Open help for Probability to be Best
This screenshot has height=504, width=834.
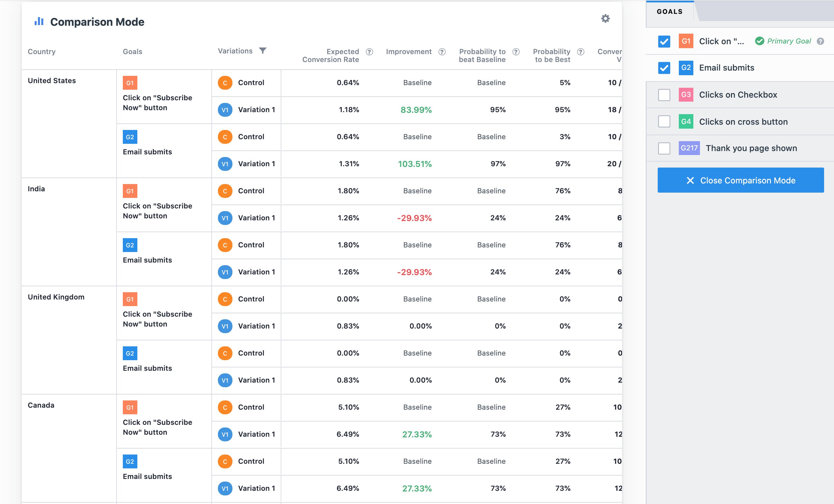tap(580, 52)
